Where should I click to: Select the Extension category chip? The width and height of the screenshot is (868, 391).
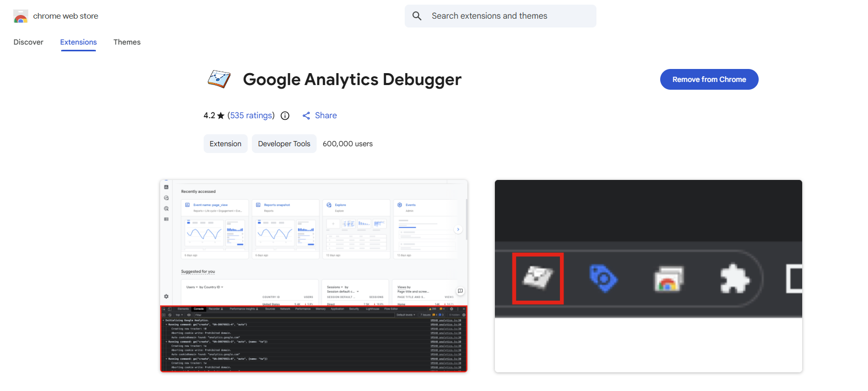pos(225,144)
